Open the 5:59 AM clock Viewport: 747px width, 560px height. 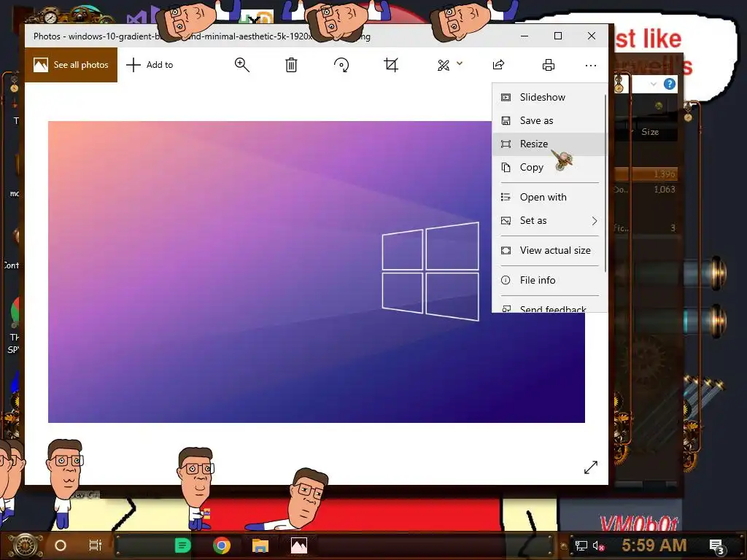point(654,545)
